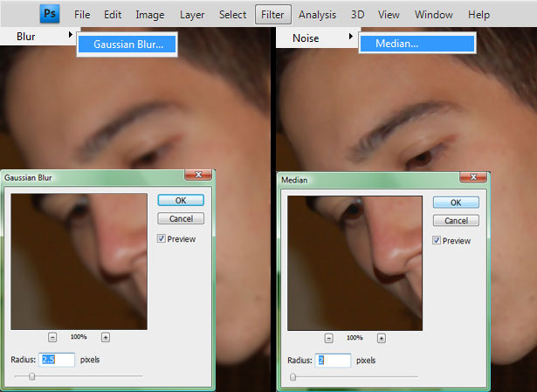Click Cancel in the Gaussian Blur dialog
This screenshot has width=537, height=392.
181,218
